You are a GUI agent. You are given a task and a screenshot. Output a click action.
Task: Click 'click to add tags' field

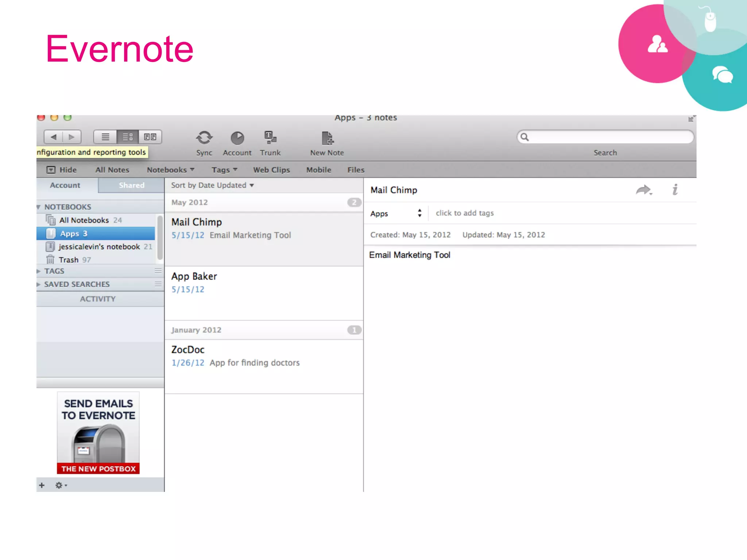tap(465, 213)
